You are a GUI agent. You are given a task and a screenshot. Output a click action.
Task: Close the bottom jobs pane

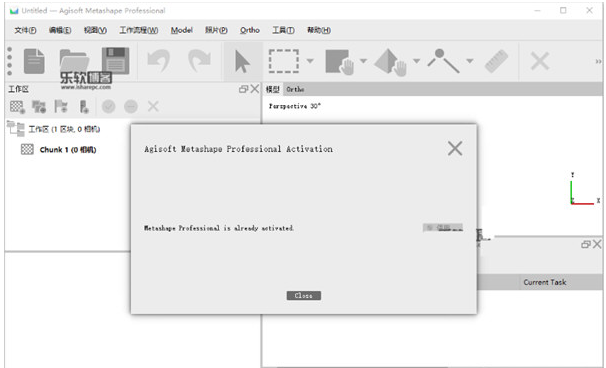pyautogui.click(x=597, y=244)
